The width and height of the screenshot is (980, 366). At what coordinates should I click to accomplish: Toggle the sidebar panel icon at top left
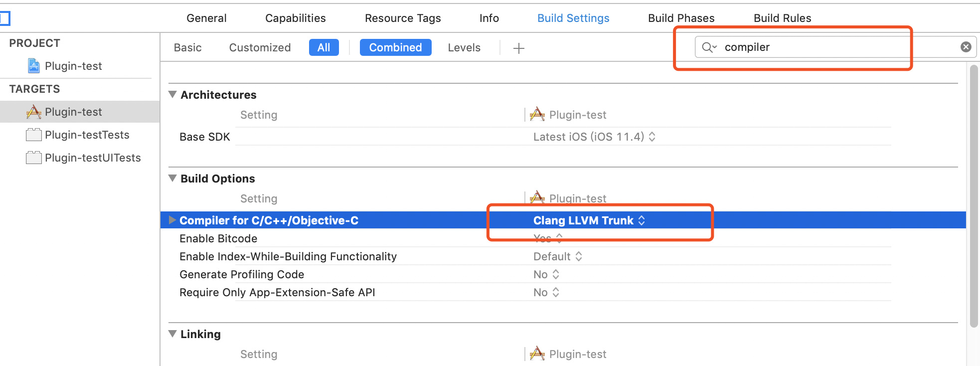click(x=4, y=18)
